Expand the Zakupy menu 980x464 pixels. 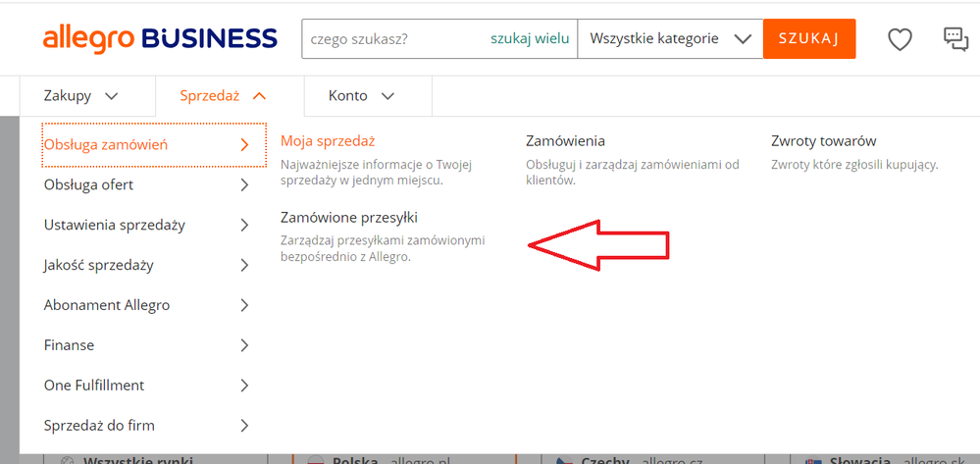coord(87,96)
